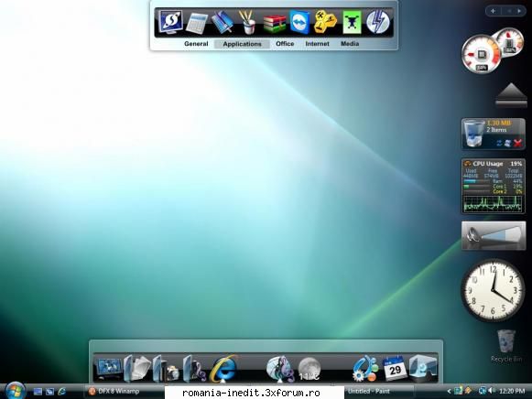532x399 pixels.
Task: Switch to the Media tab
Action: (x=350, y=44)
